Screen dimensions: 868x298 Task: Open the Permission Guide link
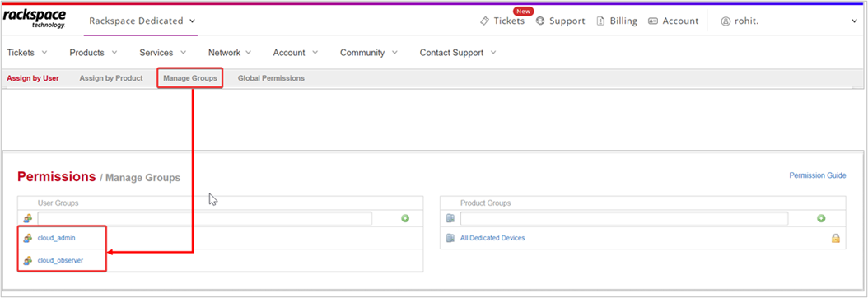pyautogui.click(x=818, y=175)
